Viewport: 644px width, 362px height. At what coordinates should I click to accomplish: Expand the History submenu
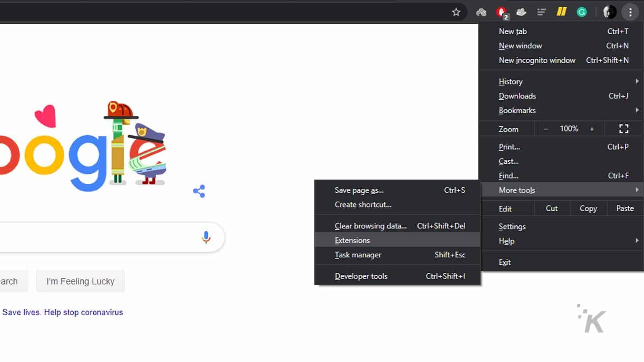coord(561,81)
